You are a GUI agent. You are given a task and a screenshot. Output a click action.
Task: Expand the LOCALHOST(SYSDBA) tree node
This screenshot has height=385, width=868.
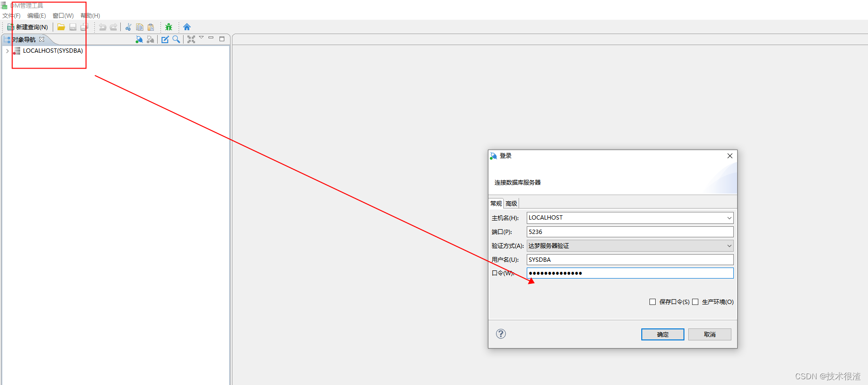(x=7, y=51)
